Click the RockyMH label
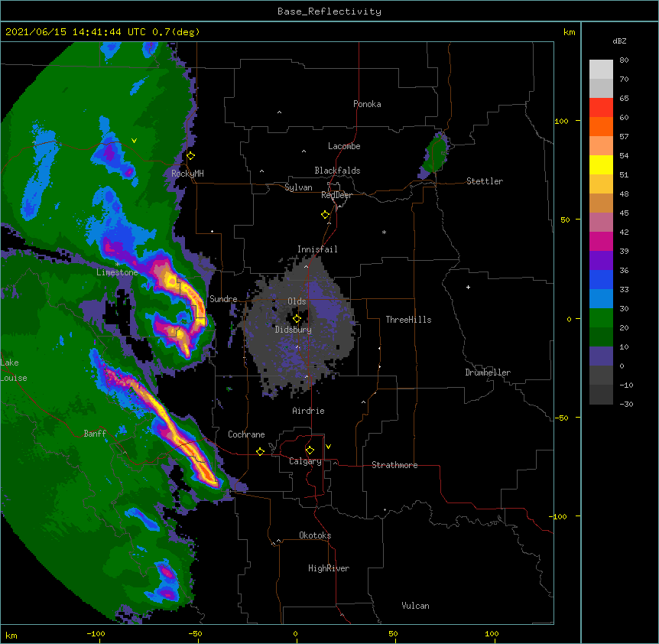Image resolution: width=659 pixels, height=644 pixels. (x=187, y=174)
